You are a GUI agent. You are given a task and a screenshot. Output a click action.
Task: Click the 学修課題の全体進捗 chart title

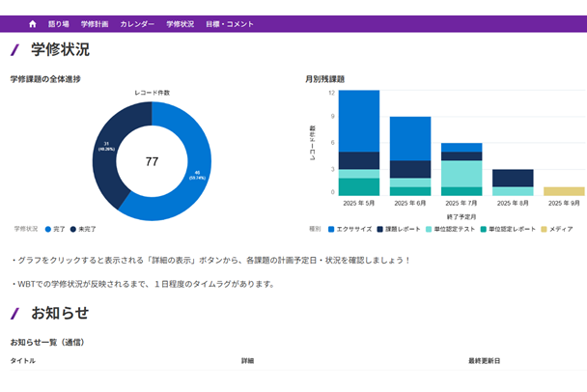[45, 79]
